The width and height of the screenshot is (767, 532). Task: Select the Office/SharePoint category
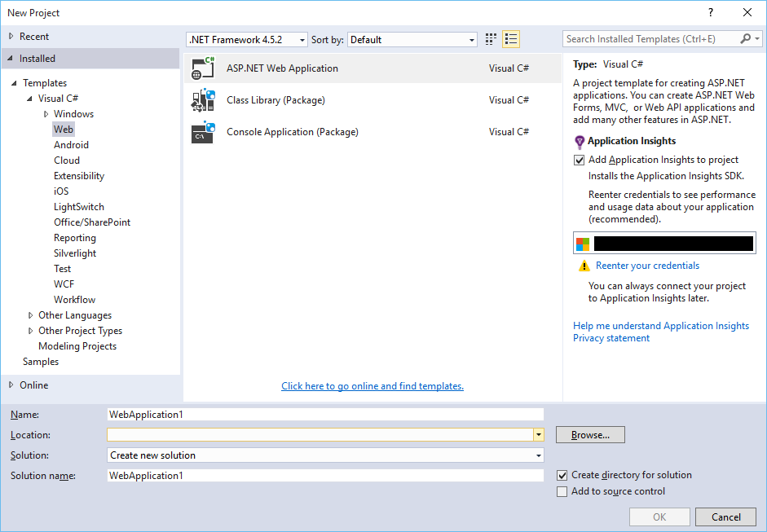[x=92, y=222]
